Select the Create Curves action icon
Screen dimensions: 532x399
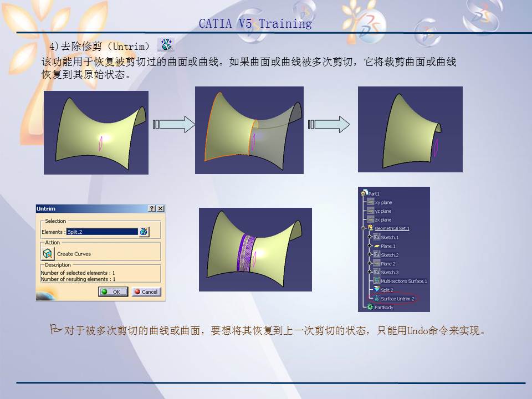[x=48, y=253]
